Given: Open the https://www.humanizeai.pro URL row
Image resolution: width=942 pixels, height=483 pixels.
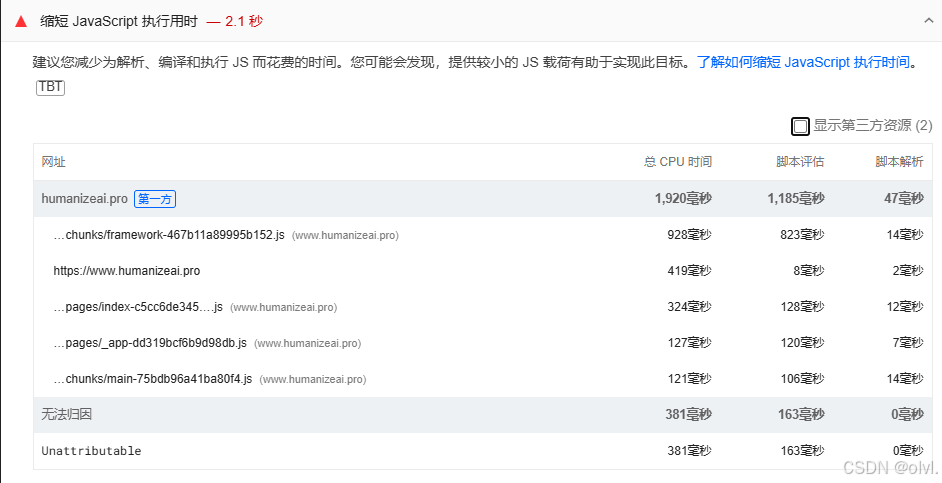Looking at the screenshot, I should [127, 271].
